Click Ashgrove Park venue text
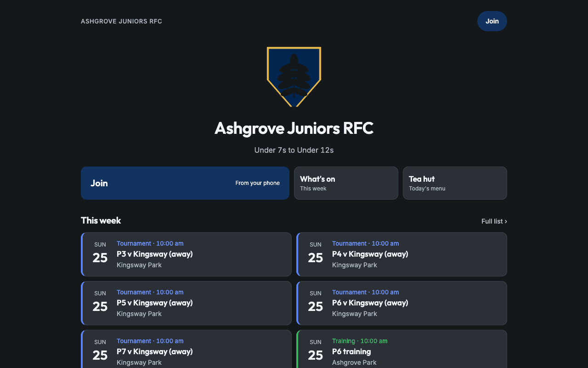 click(354, 362)
